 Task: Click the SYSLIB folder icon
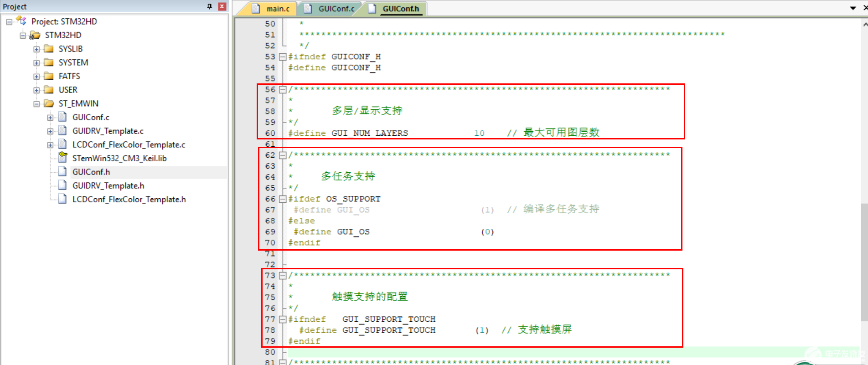point(49,49)
